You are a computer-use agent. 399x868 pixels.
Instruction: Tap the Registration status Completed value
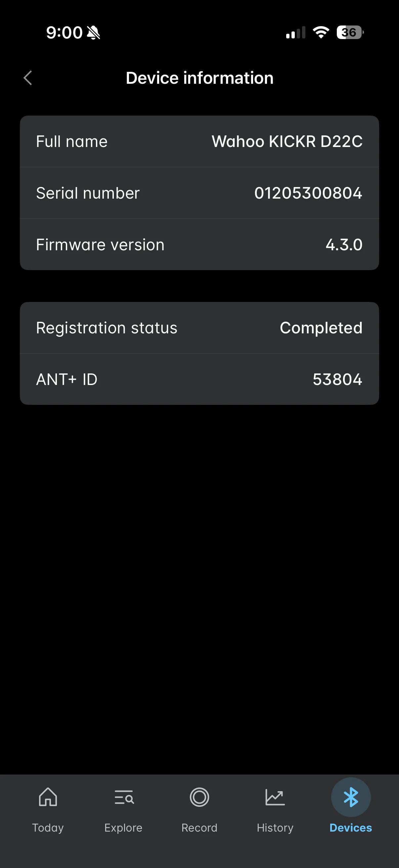[321, 328]
